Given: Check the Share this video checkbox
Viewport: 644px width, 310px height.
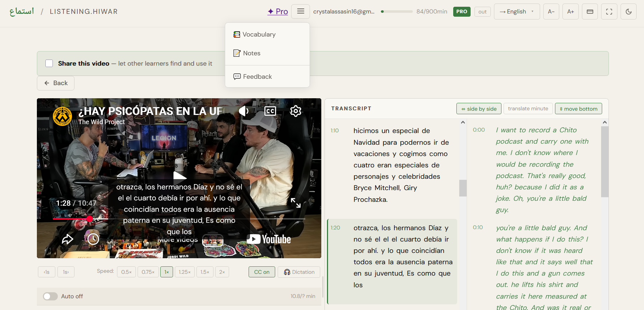Looking at the screenshot, I should point(49,63).
